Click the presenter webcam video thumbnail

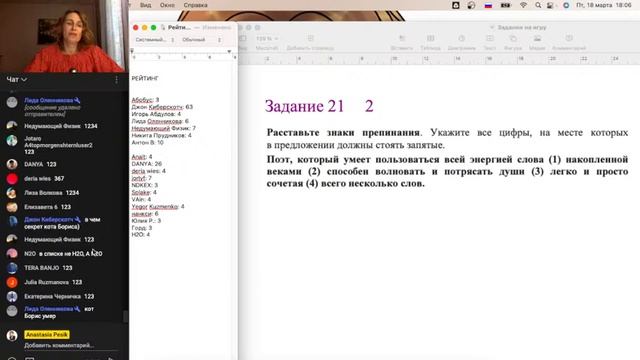click(x=64, y=36)
